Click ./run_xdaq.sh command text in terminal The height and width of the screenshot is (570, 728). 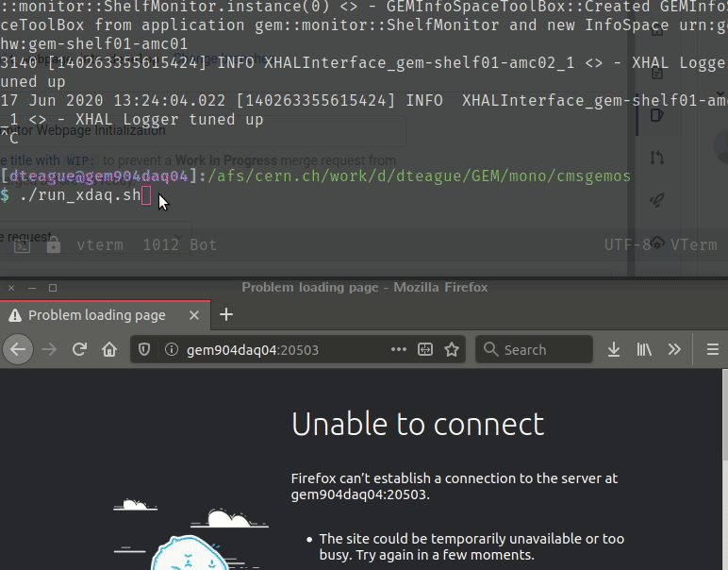point(80,195)
